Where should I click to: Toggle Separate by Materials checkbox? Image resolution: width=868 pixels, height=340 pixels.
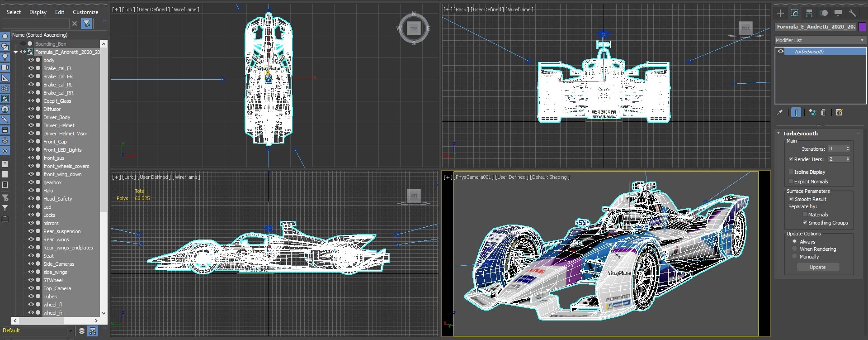click(x=805, y=215)
